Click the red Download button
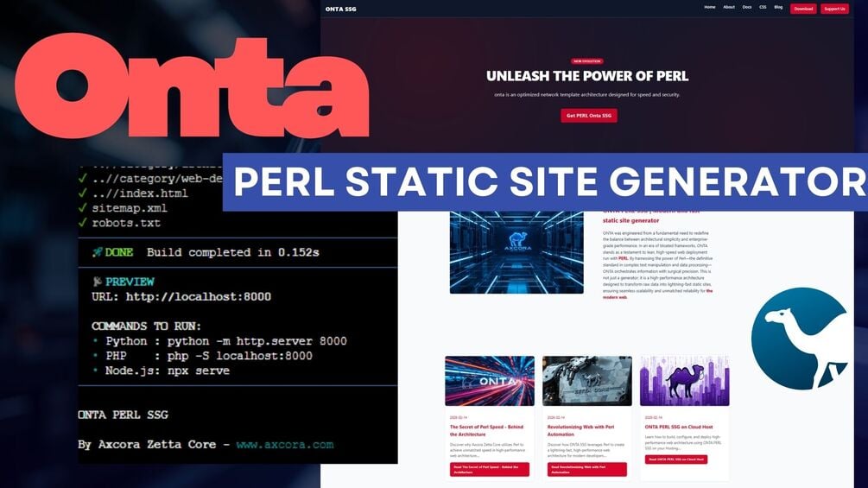The height and width of the screenshot is (488, 868). (803, 9)
